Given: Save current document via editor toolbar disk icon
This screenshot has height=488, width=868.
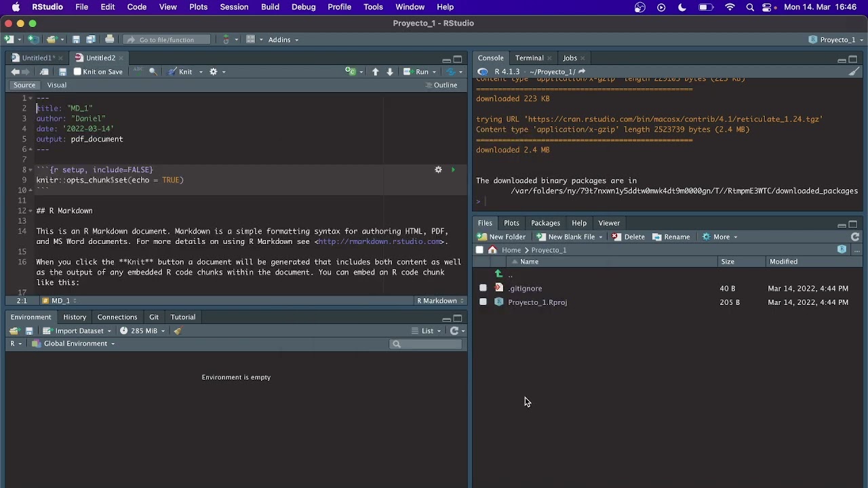Looking at the screenshot, I should tap(62, 72).
